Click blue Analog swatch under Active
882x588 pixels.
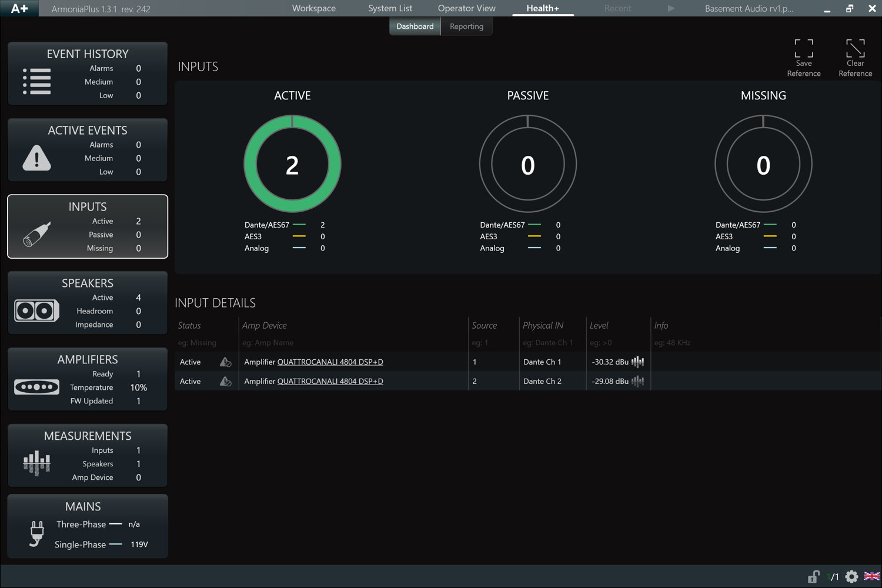click(299, 248)
